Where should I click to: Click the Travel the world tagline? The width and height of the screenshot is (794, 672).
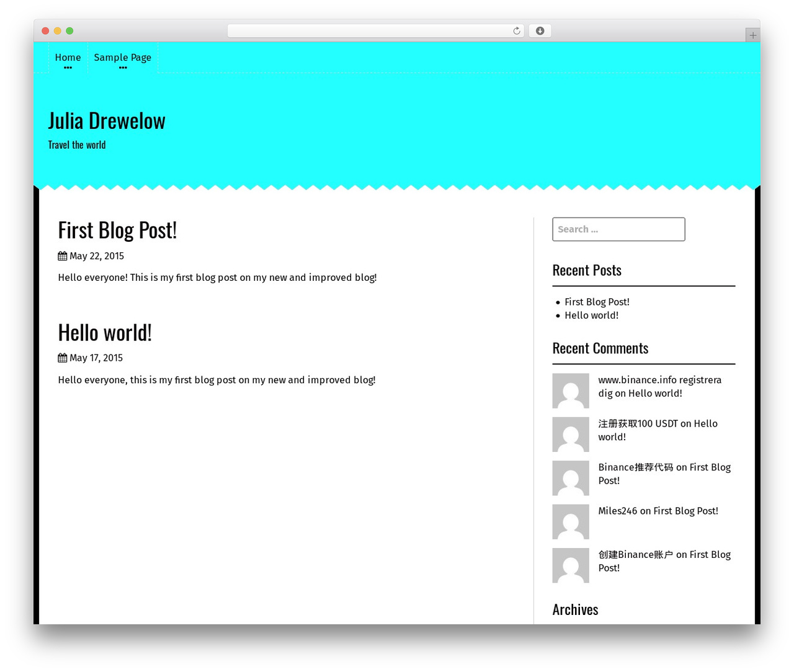tap(77, 145)
